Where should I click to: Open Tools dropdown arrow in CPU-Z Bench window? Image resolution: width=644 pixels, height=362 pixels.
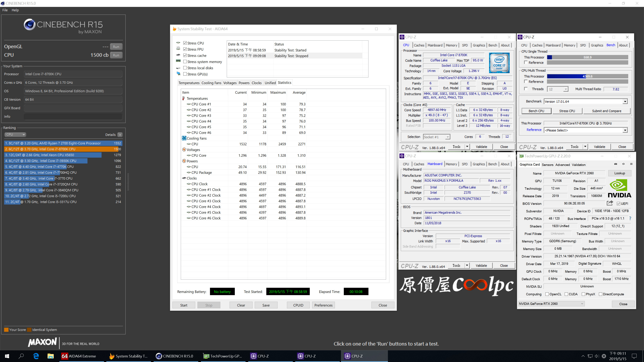pyautogui.click(x=585, y=147)
